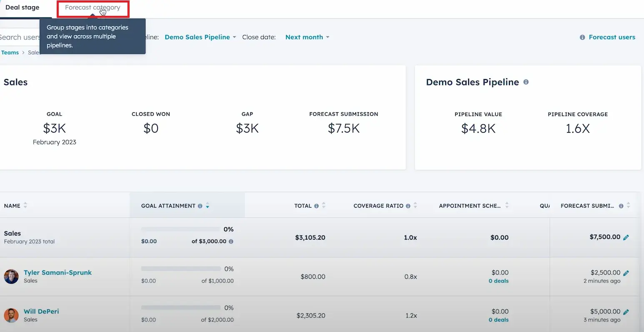
Task: Edit the Sales $7,500.00 forecast submission pencil
Action: pos(626,237)
